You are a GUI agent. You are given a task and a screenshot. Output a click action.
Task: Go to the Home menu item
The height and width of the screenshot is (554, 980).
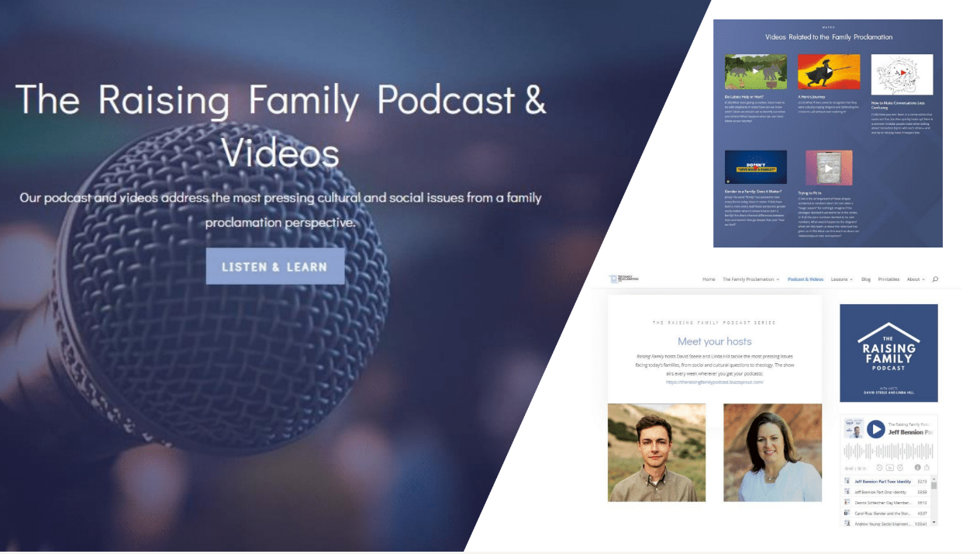(709, 279)
